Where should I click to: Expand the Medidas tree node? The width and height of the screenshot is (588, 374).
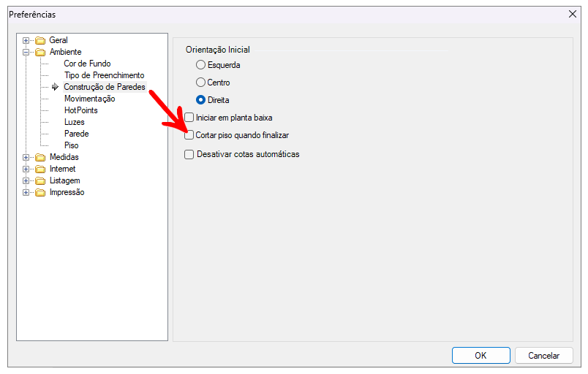26,157
